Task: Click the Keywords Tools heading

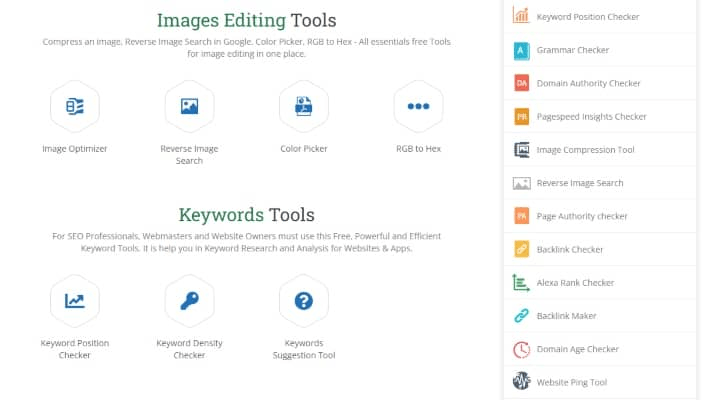Action: (247, 215)
